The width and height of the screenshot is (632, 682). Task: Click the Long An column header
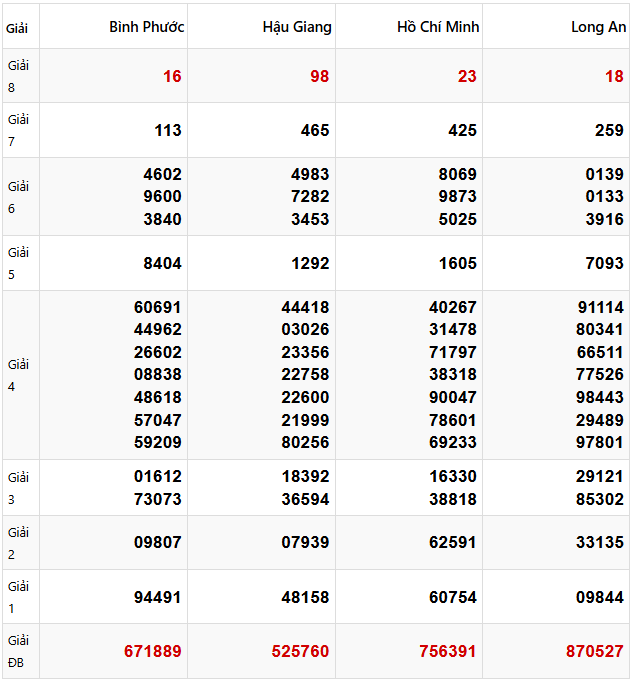(x=598, y=27)
